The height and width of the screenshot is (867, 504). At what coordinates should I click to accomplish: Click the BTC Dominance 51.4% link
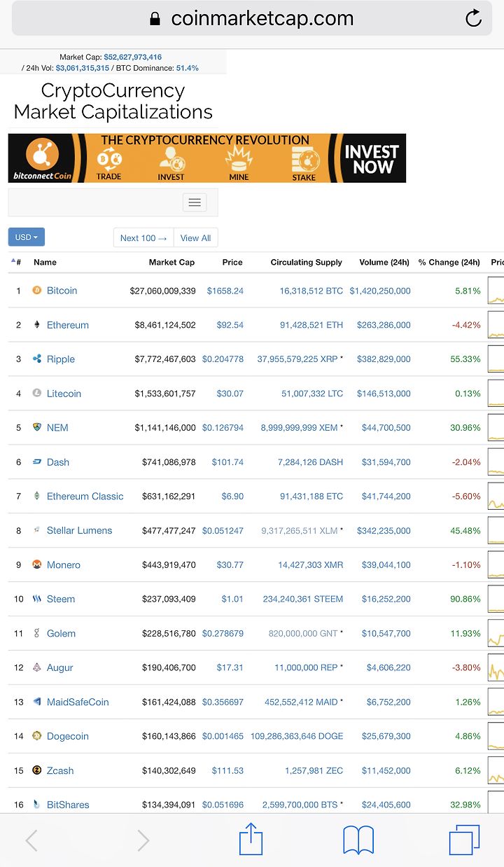click(188, 68)
